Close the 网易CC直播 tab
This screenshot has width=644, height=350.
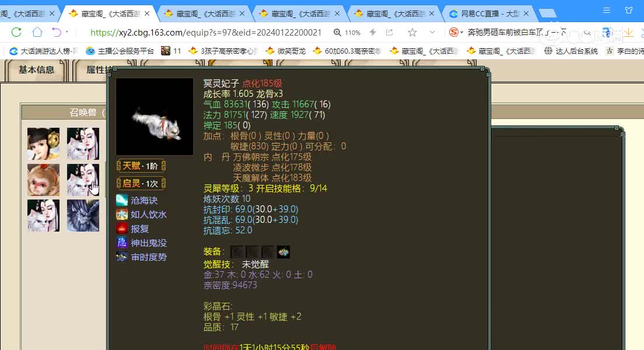[x=526, y=13]
